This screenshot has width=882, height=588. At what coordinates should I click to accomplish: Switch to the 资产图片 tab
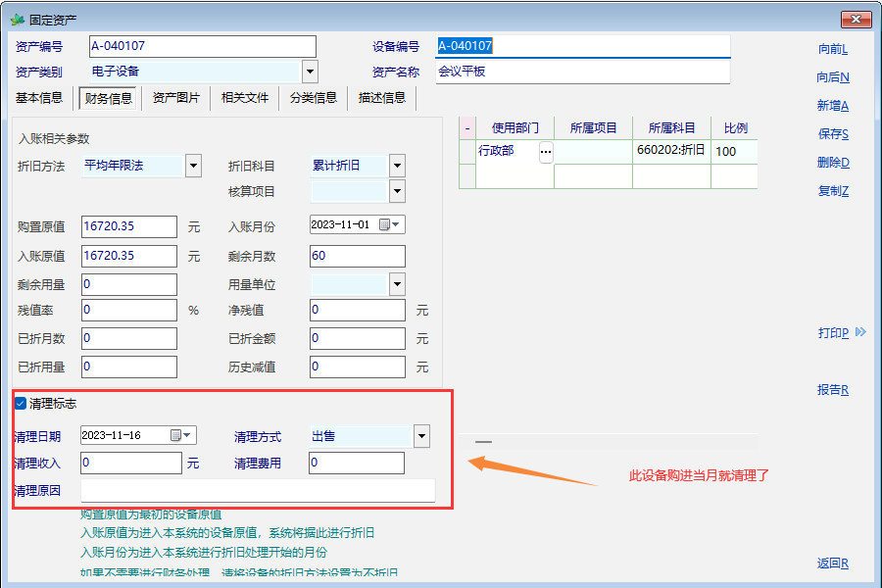point(176,98)
